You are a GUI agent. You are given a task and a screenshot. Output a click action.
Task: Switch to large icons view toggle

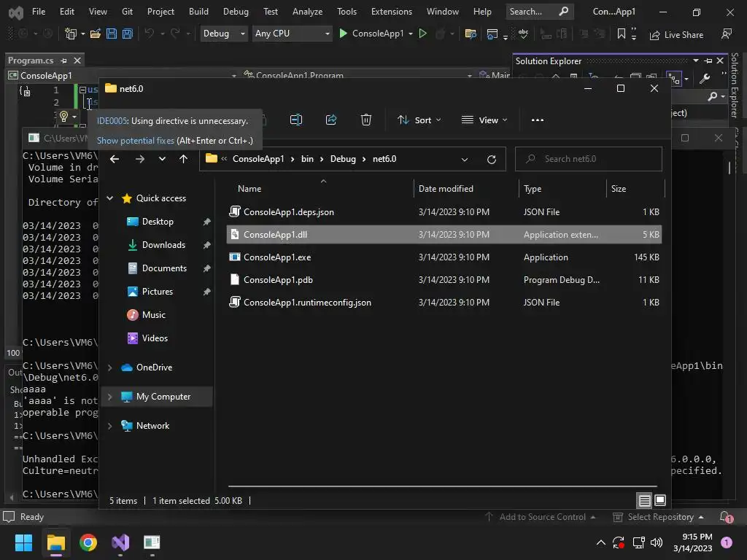(x=659, y=500)
